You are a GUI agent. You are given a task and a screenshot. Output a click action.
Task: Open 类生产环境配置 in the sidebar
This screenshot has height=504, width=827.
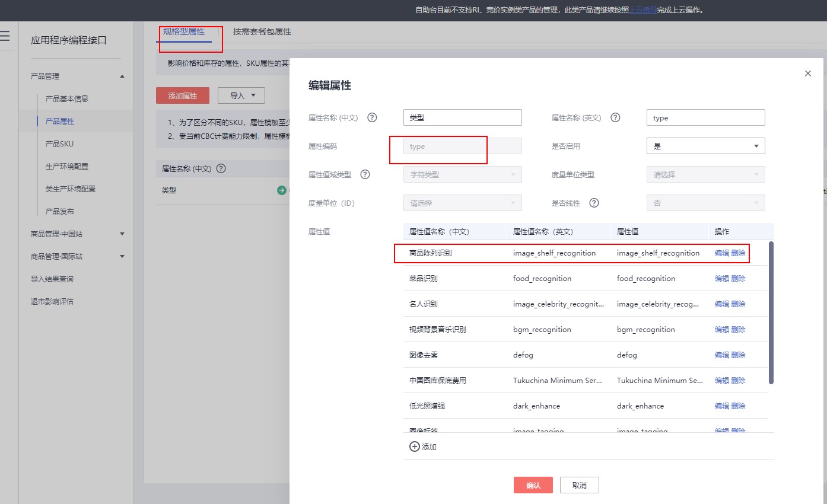pyautogui.click(x=71, y=189)
